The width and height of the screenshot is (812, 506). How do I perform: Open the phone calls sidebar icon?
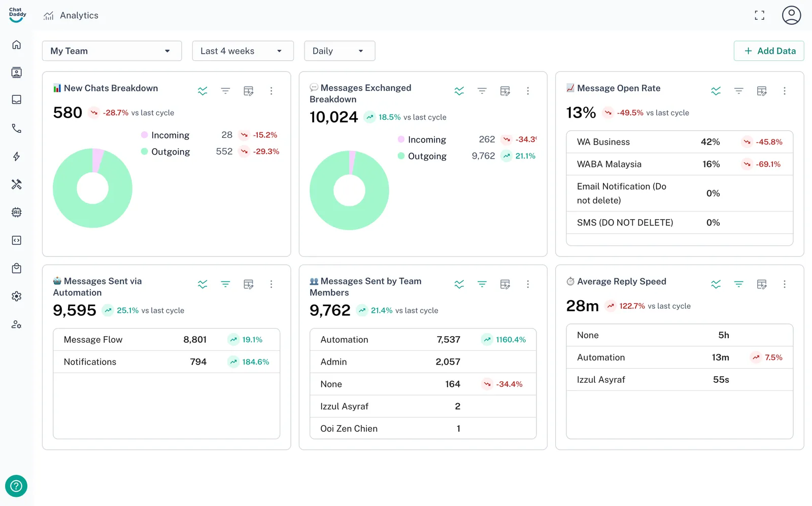point(17,128)
